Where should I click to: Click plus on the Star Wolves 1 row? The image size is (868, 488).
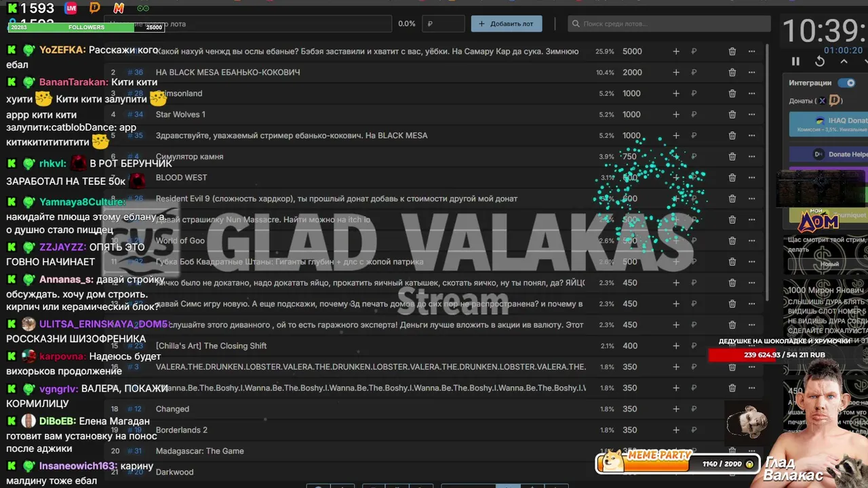[676, 115]
